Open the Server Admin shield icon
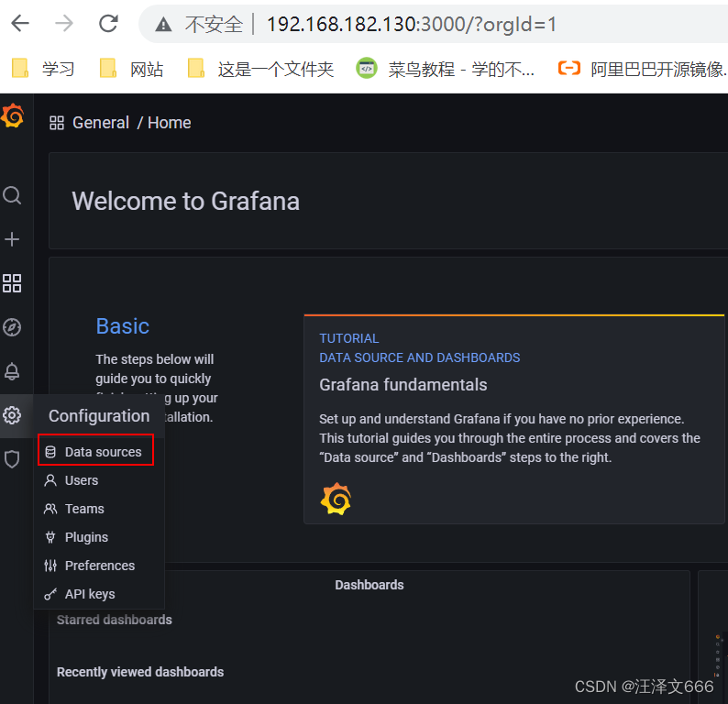Image resolution: width=728 pixels, height=704 pixels. 12,459
